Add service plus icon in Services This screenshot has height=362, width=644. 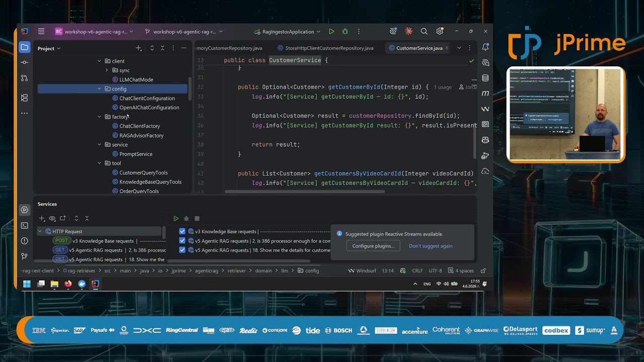click(x=42, y=218)
